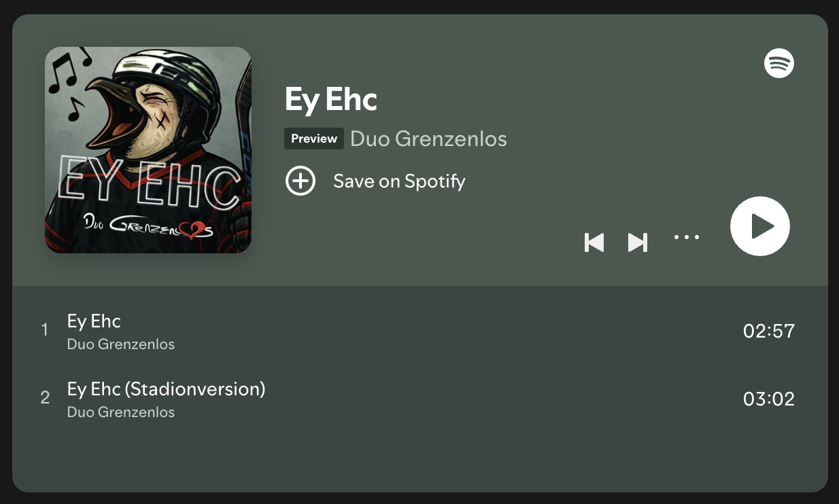Image resolution: width=839 pixels, height=504 pixels.
Task: Open Duo Grenzenlos artist link in header
Action: point(428,139)
